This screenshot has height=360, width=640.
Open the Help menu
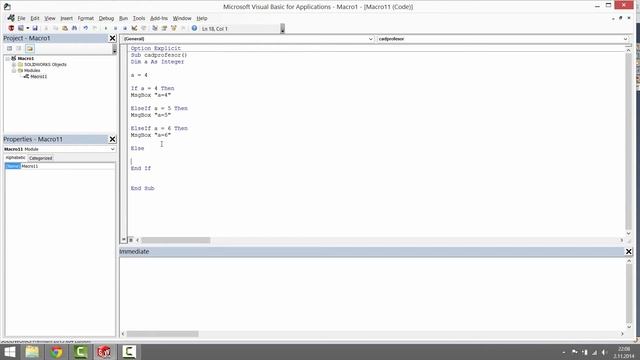point(202,18)
